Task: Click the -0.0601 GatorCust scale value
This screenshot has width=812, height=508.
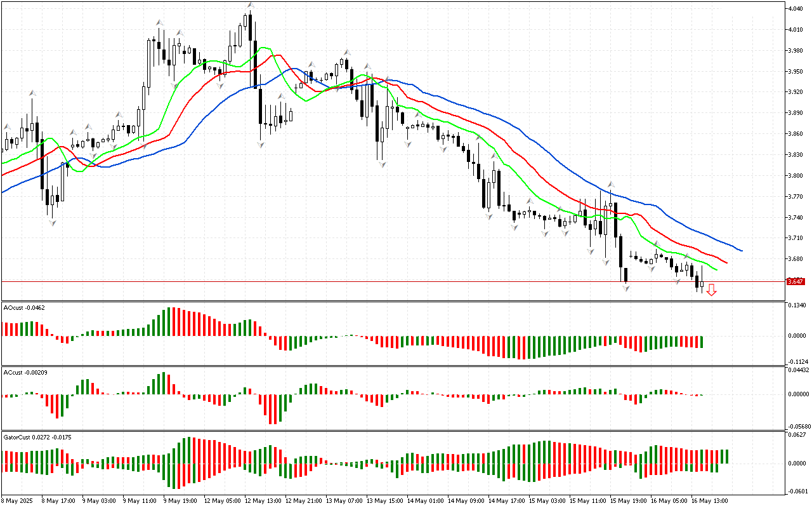Action: [797, 491]
